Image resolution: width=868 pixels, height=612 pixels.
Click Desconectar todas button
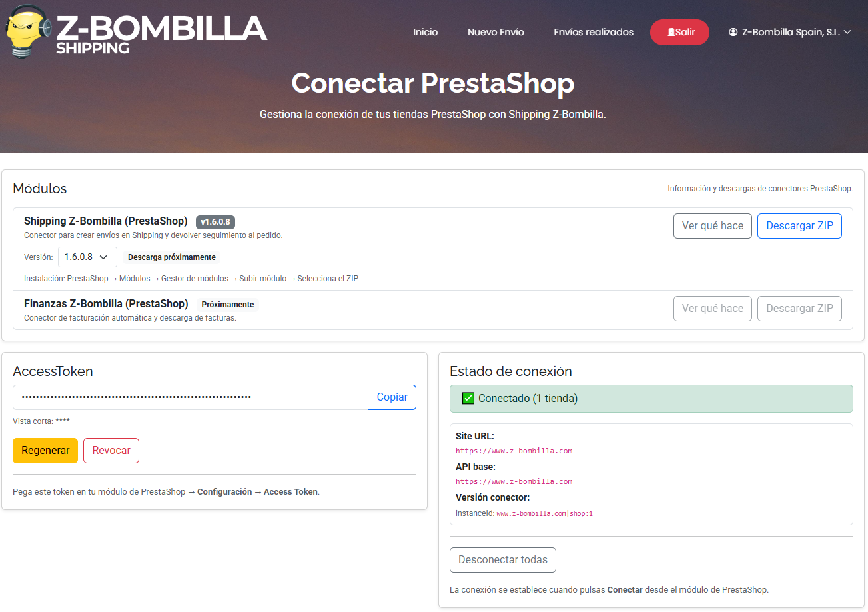pyautogui.click(x=502, y=560)
